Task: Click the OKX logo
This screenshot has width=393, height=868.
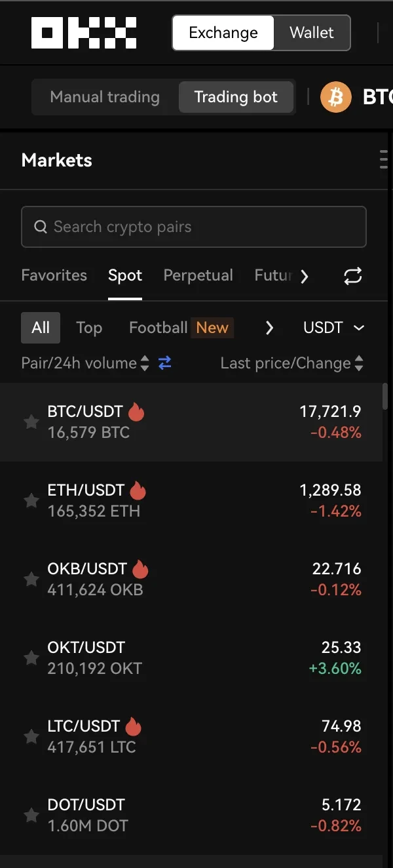Action: coord(84,33)
